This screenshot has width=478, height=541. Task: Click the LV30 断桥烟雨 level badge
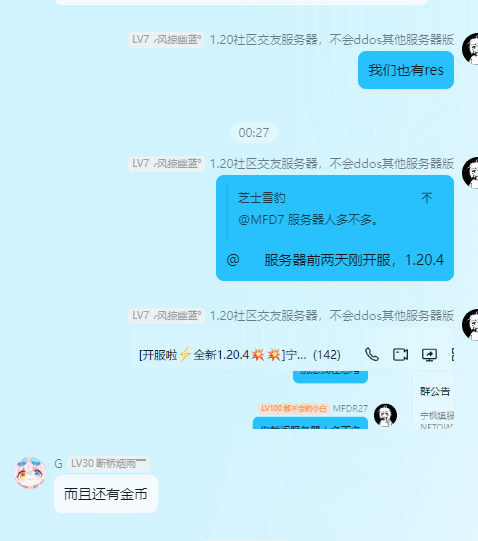[108, 463]
